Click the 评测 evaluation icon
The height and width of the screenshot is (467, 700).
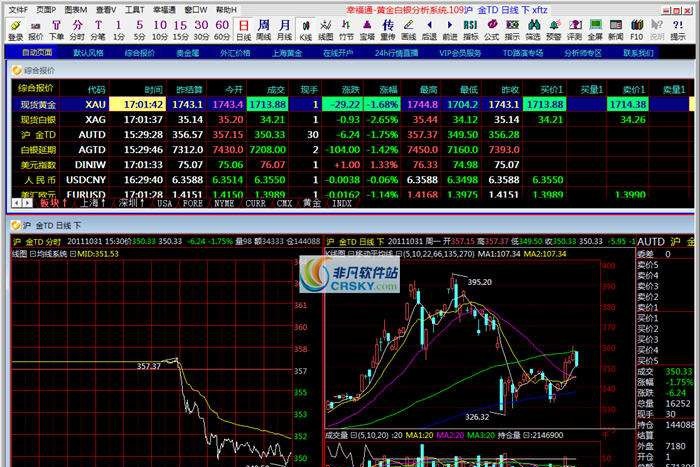click(575, 30)
